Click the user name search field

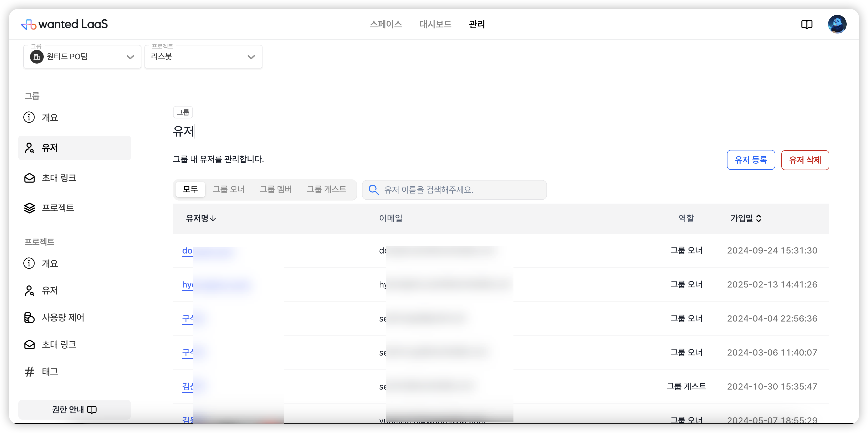tap(454, 190)
